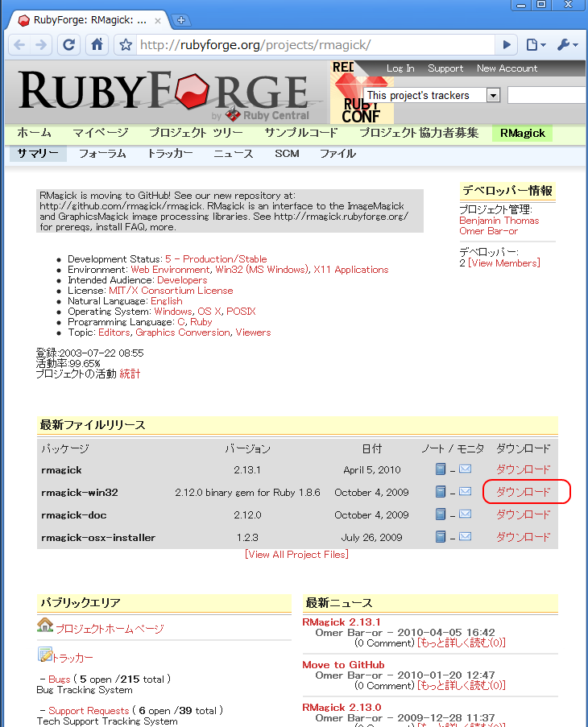This screenshot has width=588, height=727.
Task: Click the tracker notepad icon
Action: [x=45, y=655]
